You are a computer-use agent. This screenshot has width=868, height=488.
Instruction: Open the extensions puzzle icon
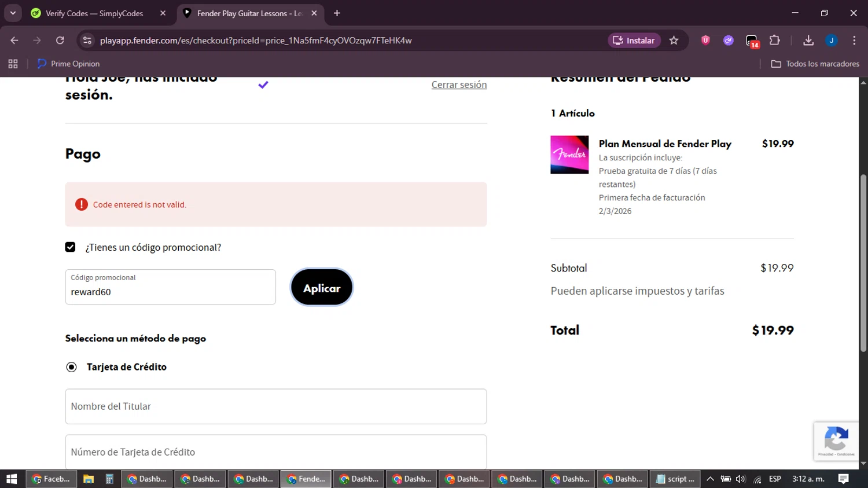click(775, 41)
